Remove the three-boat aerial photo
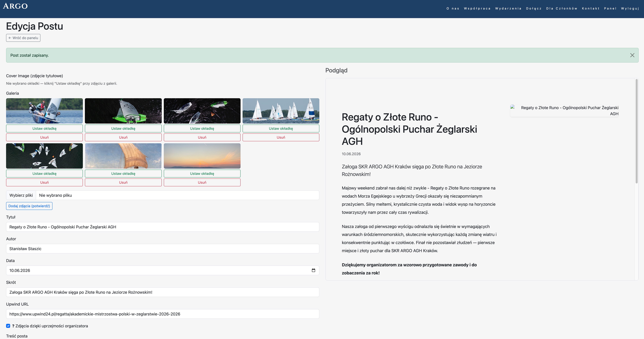Screen dimensions: 644x339 (x=202, y=137)
